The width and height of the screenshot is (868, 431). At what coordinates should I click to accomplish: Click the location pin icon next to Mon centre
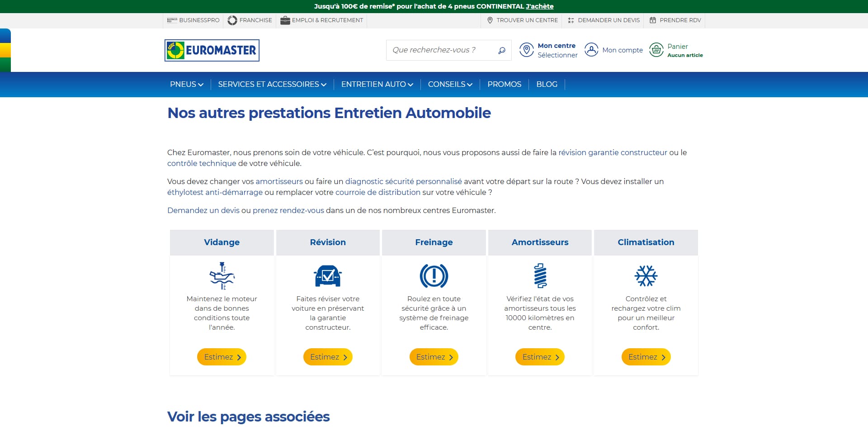pos(526,50)
